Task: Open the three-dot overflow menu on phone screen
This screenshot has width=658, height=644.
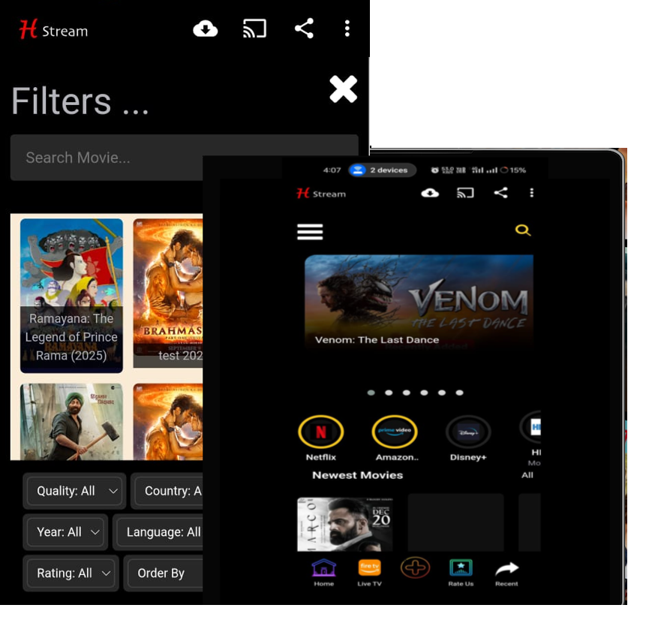Action: [x=532, y=193]
